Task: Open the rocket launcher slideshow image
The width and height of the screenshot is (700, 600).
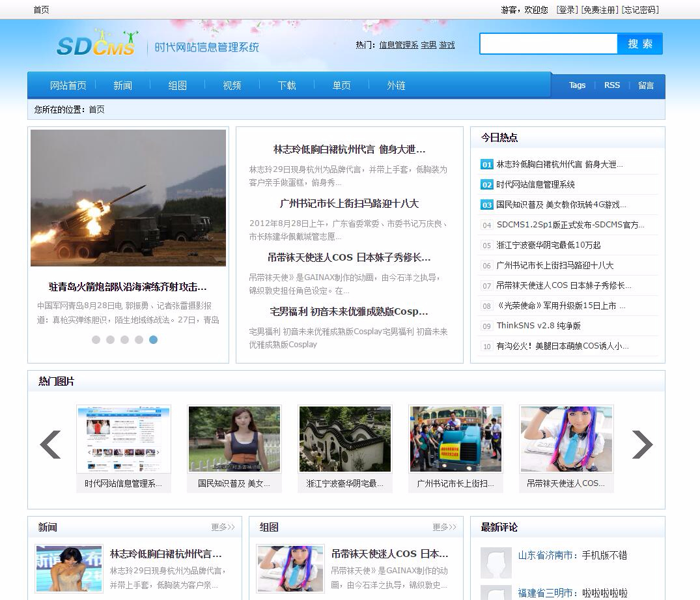Action: [x=128, y=197]
